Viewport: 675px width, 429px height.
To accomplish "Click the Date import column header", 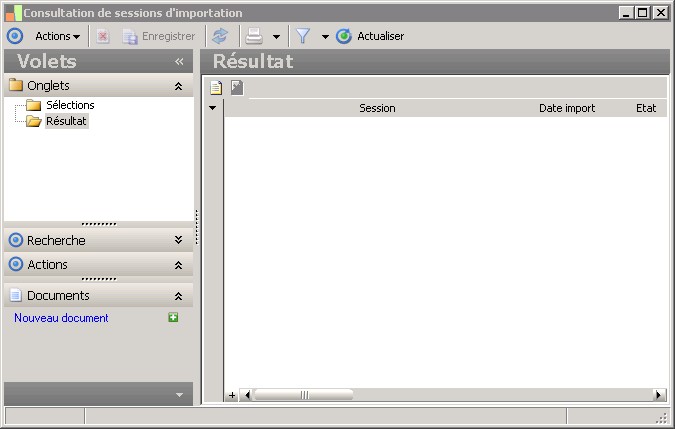I will [x=567, y=108].
